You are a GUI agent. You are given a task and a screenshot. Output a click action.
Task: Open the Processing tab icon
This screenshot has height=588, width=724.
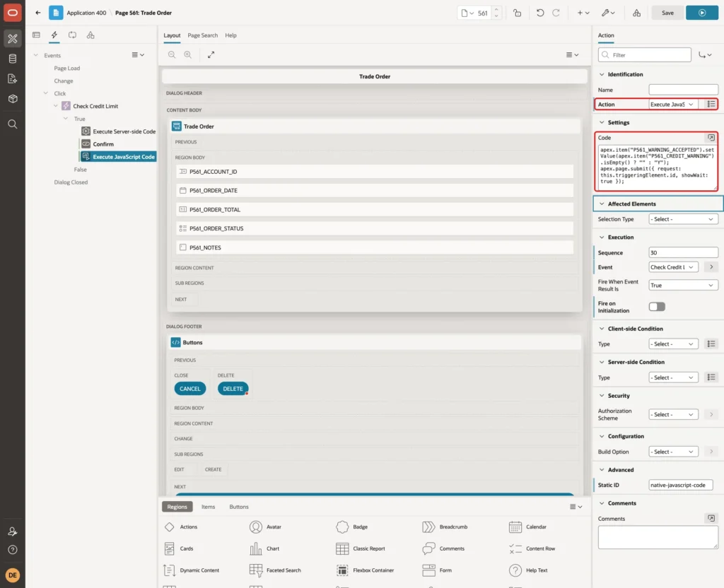pos(72,35)
